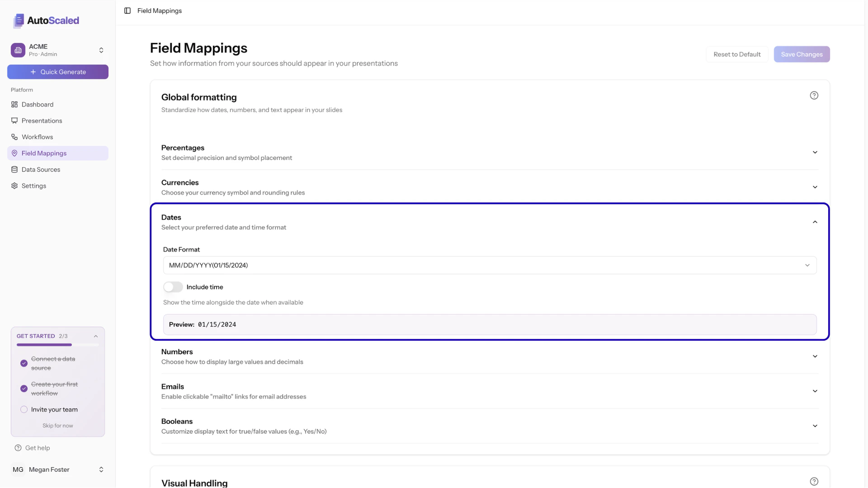The width and height of the screenshot is (868, 488).
Task: Click the Reset to Default button
Action: click(x=736, y=54)
